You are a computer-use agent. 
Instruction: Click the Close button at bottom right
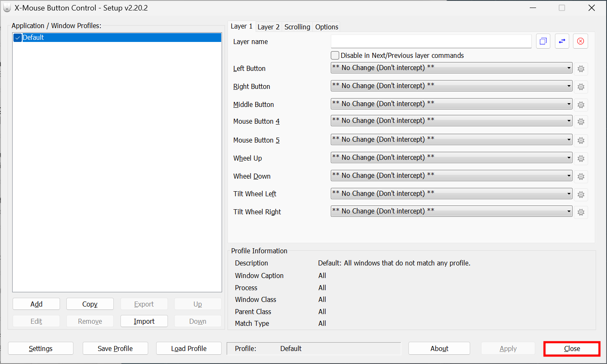pos(572,348)
